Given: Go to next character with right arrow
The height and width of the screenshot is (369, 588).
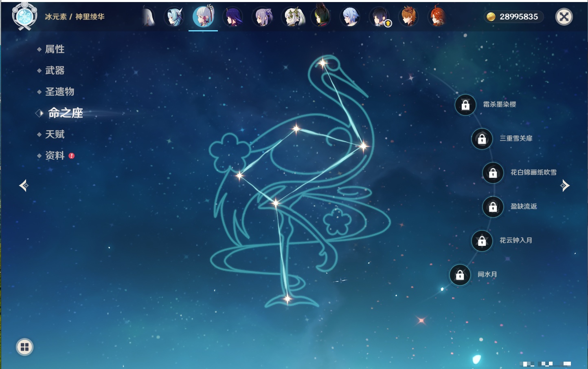Looking at the screenshot, I should coord(565,186).
